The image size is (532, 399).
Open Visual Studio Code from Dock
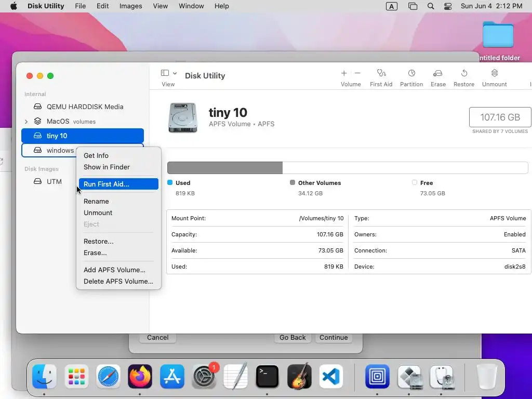coord(331,376)
